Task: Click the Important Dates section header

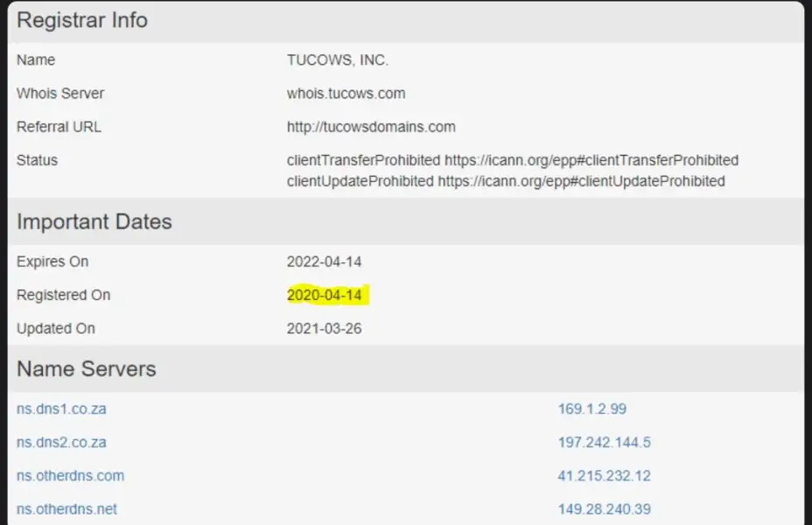Action: pyautogui.click(x=94, y=221)
